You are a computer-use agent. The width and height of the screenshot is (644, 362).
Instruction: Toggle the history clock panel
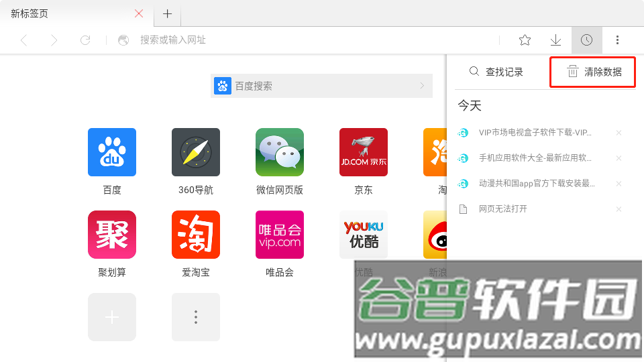[586, 40]
